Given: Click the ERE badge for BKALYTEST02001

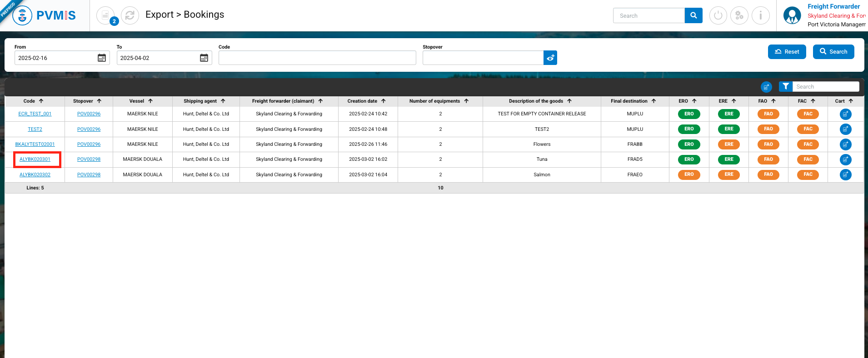Looking at the screenshot, I should 728,144.
